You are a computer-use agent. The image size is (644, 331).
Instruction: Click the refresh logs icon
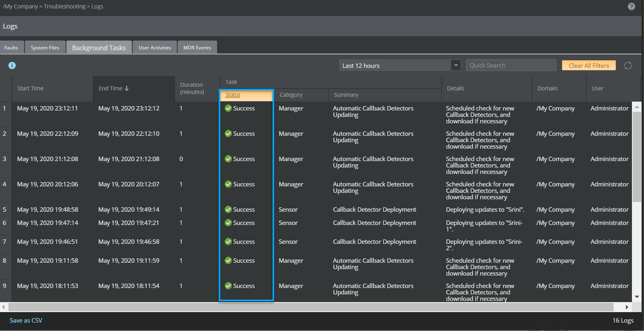628,65
